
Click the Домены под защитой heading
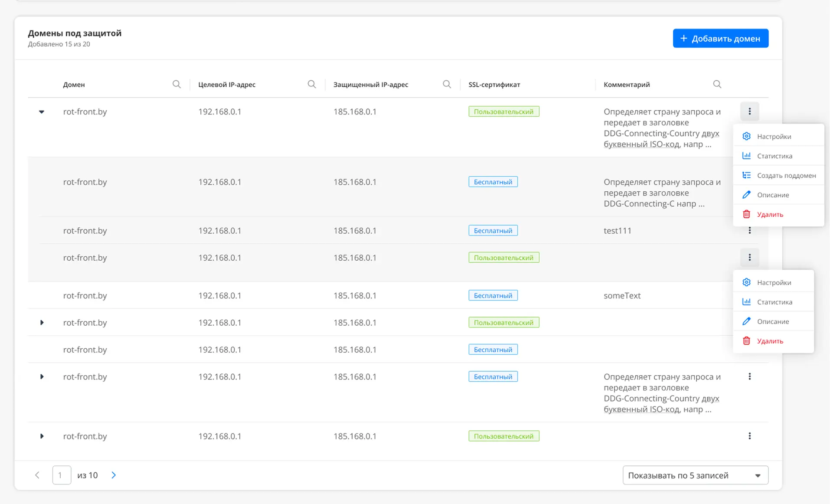tap(75, 33)
